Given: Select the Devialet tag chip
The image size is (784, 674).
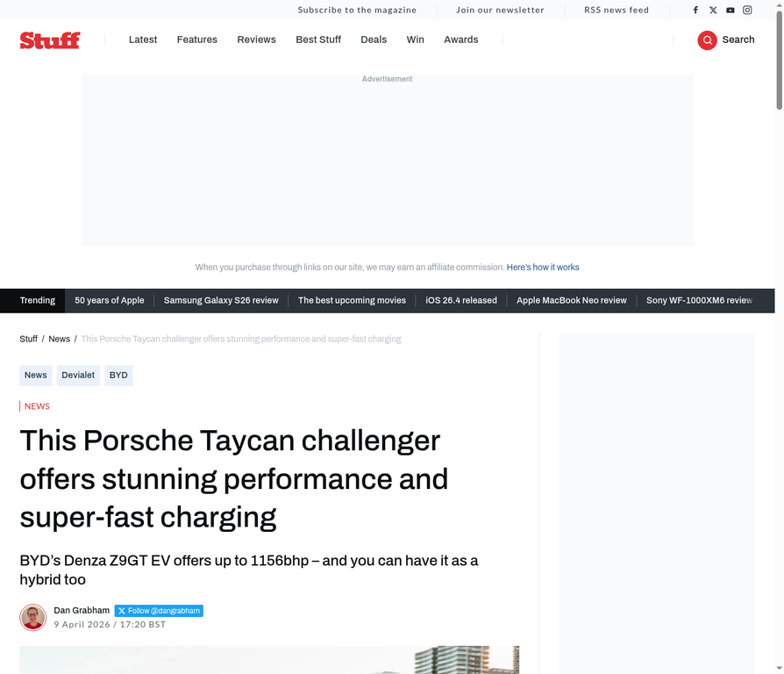Looking at the screenshot, I should (x=78, y=376).
